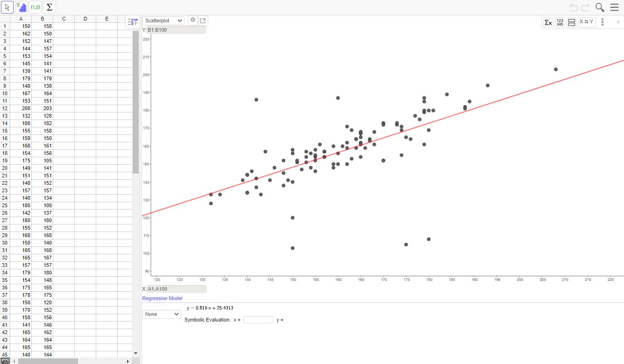Viewport: 624px width, 364px height.
Task: Open scatterplot settings gear
Action: (192, 21)
